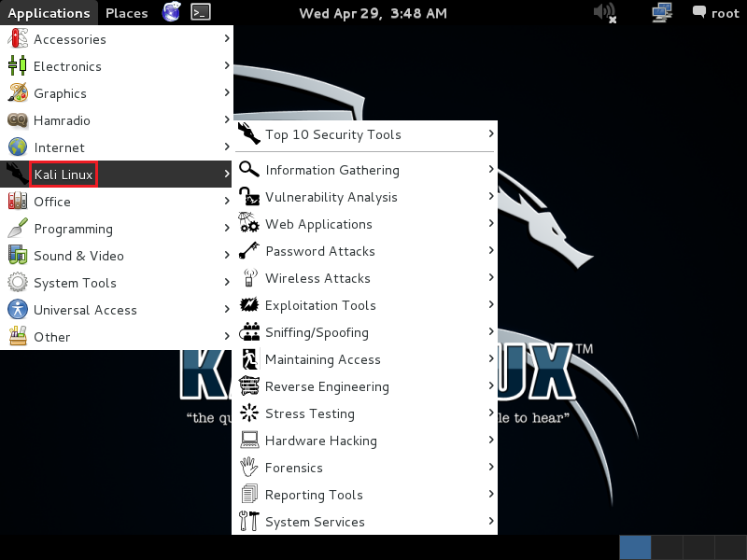This screenshot has height=560, width=747.
Task: Select the Sniffing/Spoofing category
Action: (317, 332)
